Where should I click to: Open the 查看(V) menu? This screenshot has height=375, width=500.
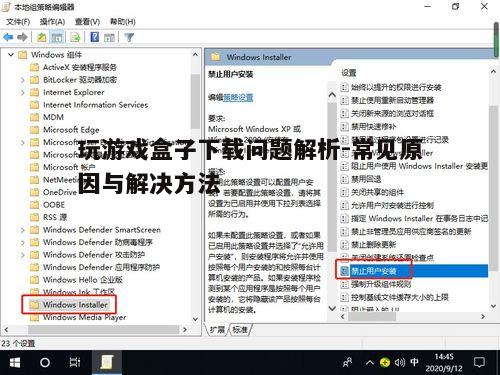[x=87, y=22]
